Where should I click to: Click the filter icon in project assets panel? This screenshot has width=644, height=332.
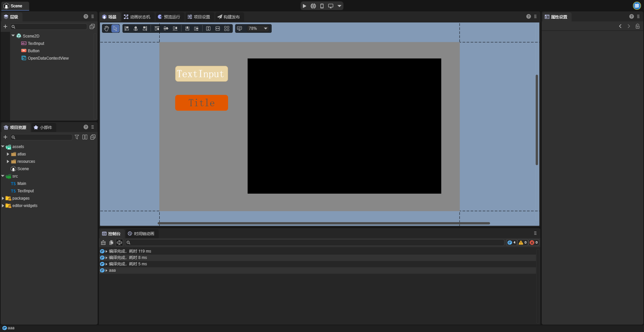[x=77, y=137]
